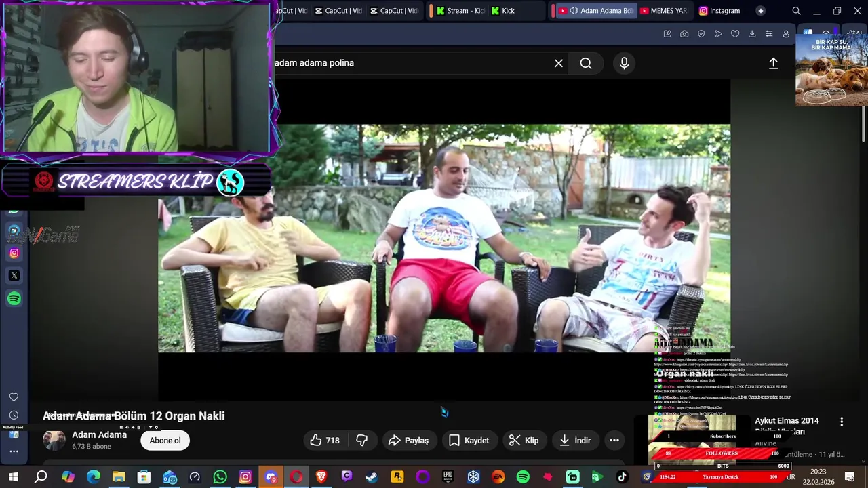Viewport: 868px width, 488px height.
Task: Open Windows taskbar search
Action: point(41,477)
